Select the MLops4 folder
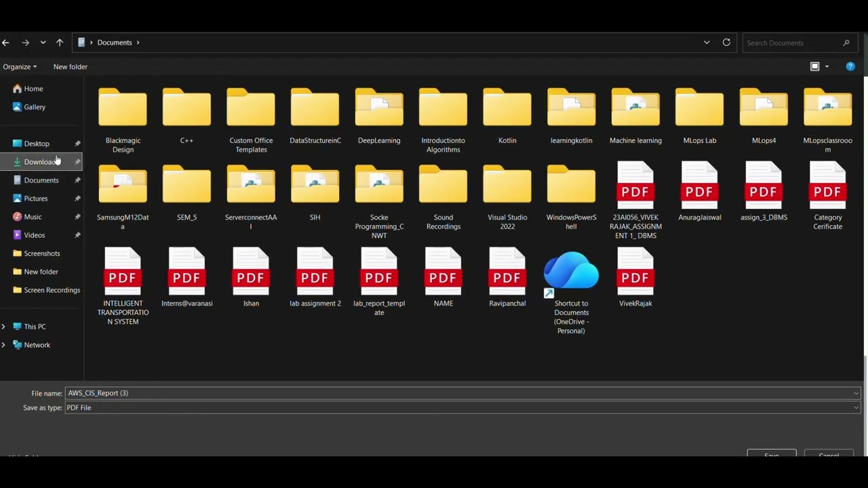The image size is (868, 488). (764, 116)
